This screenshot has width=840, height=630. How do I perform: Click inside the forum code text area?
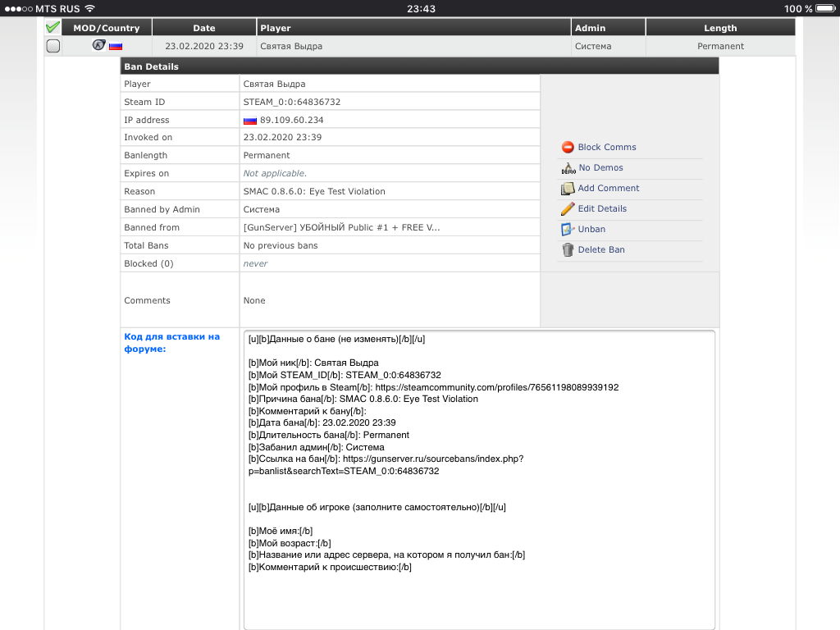(479, 591)
